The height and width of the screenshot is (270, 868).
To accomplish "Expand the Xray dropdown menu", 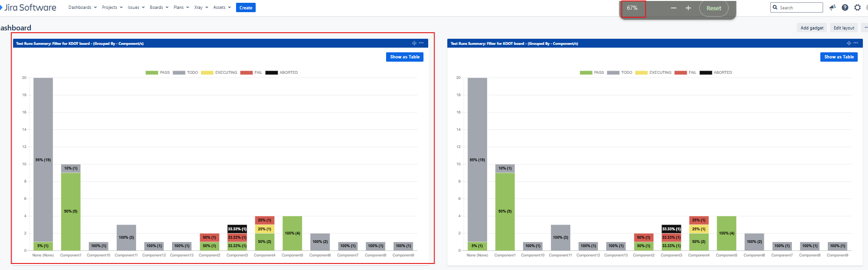I will click(x=201, y=7).
